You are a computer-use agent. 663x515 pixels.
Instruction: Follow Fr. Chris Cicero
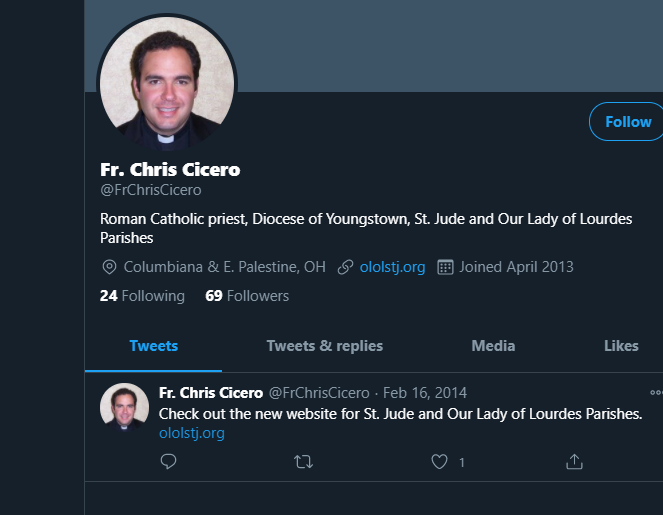coord(627,122)
